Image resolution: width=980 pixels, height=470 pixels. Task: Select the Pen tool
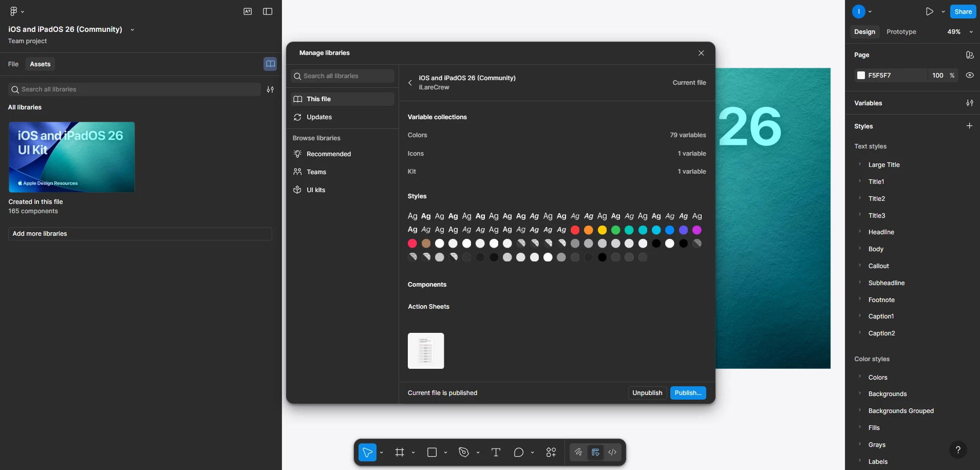464,453
